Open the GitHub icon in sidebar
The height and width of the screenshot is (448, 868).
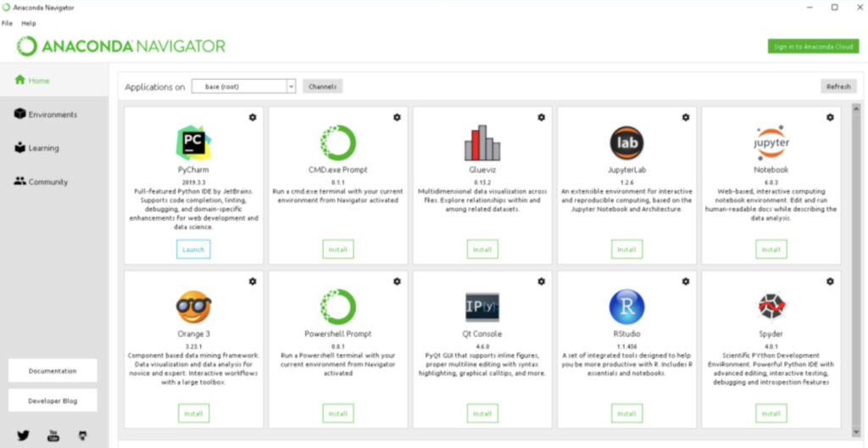(82, 435)
